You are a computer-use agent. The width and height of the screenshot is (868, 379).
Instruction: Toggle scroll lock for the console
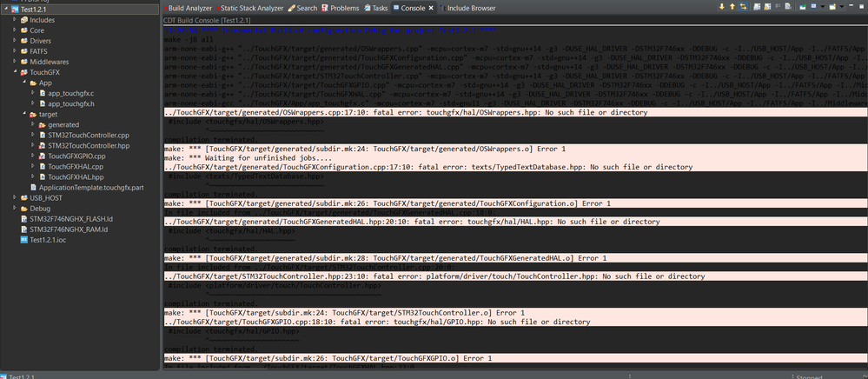768,7
